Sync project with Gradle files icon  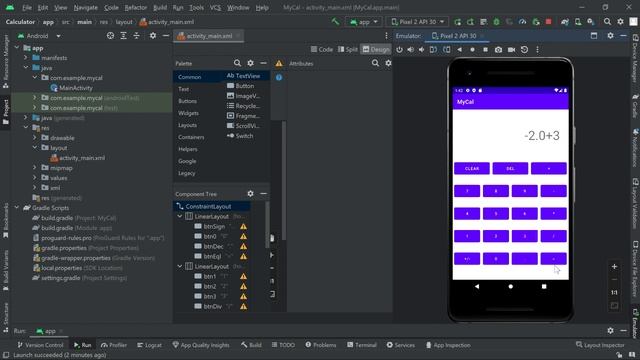(565, 22)
